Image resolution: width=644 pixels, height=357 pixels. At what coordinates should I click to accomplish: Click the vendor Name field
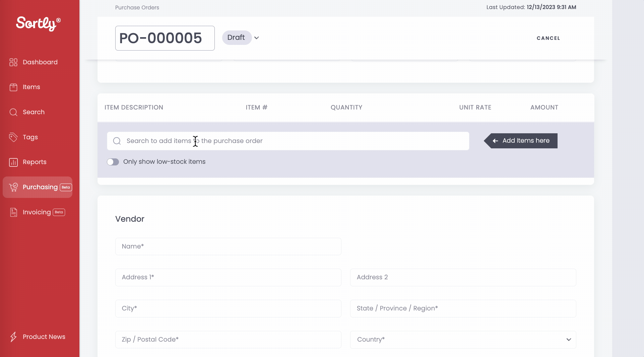tap(228, 246)
